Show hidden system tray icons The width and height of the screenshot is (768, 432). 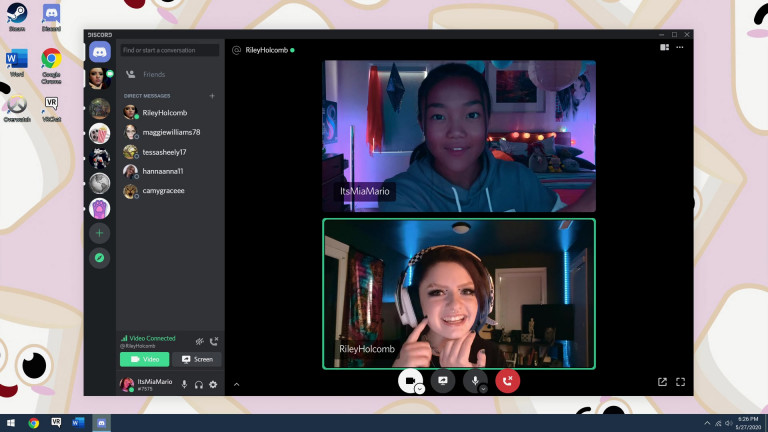click(x=707, y=423)
